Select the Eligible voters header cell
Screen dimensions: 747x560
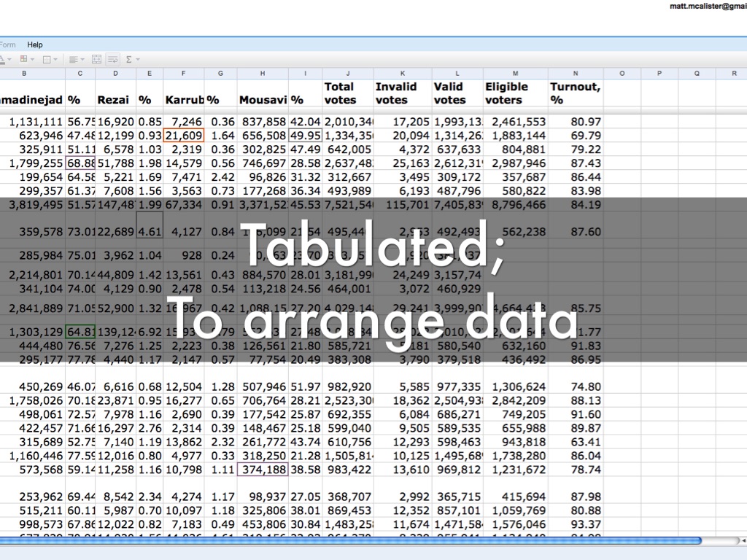tap(515, 93)
